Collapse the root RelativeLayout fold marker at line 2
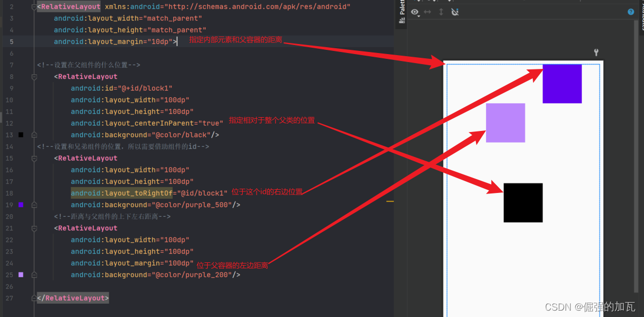 pos(34,7)
